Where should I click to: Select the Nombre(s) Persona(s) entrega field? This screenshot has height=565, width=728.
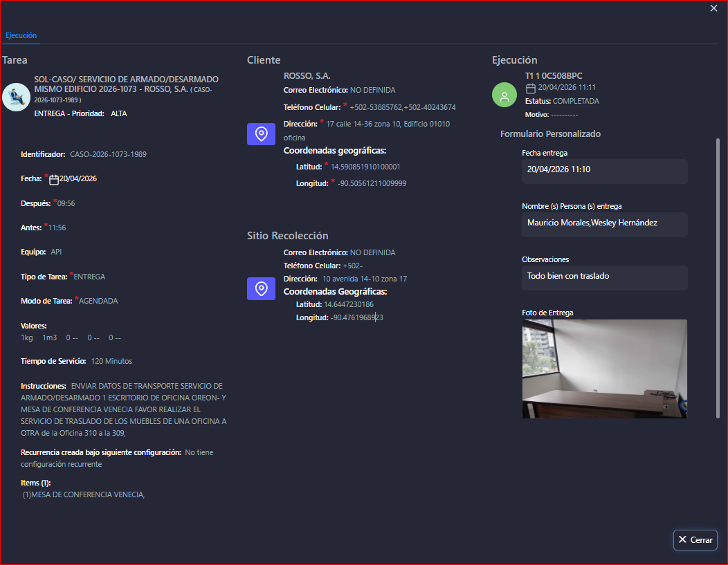click(x=604, y=223)
